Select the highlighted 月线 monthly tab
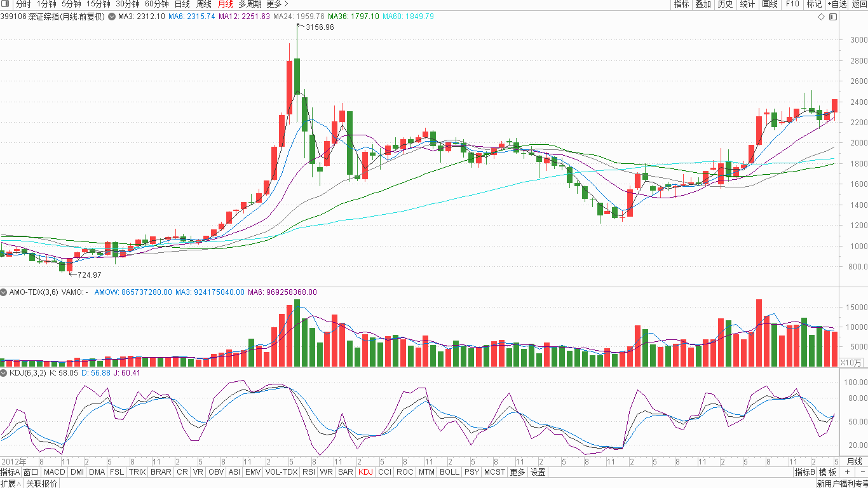 [226, 4]
